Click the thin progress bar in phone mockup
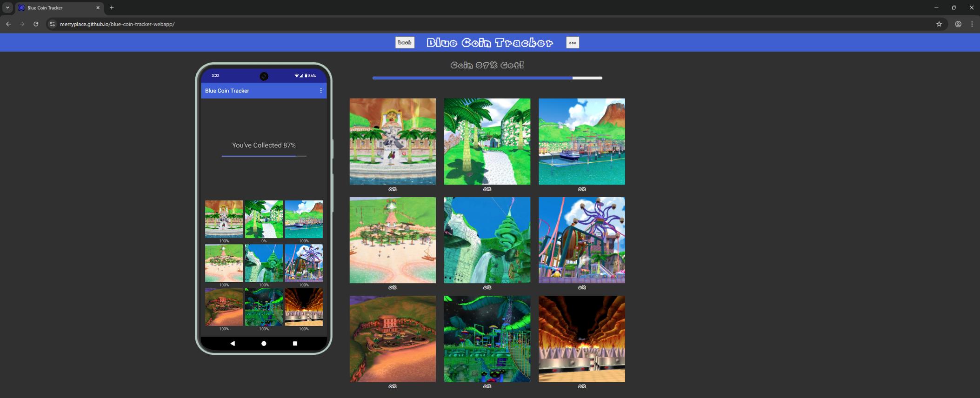The height and width of the screenshot is (398, 980). pos(264,156)
